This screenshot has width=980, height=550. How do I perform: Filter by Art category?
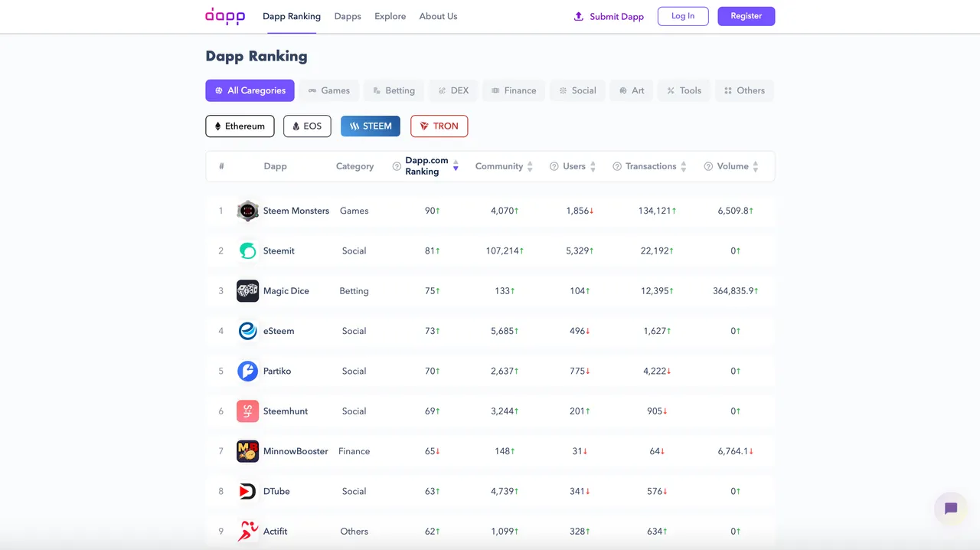632,90
